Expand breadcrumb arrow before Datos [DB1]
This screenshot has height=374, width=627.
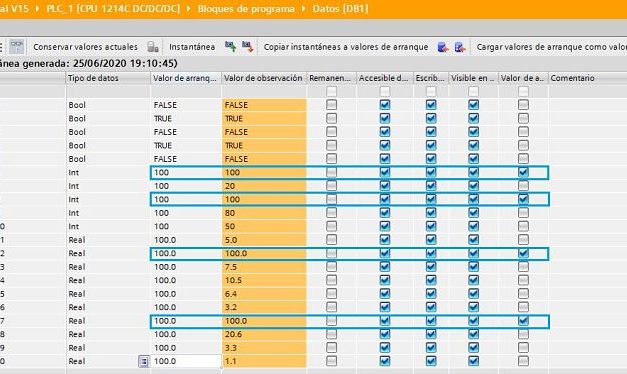point(304,8)
